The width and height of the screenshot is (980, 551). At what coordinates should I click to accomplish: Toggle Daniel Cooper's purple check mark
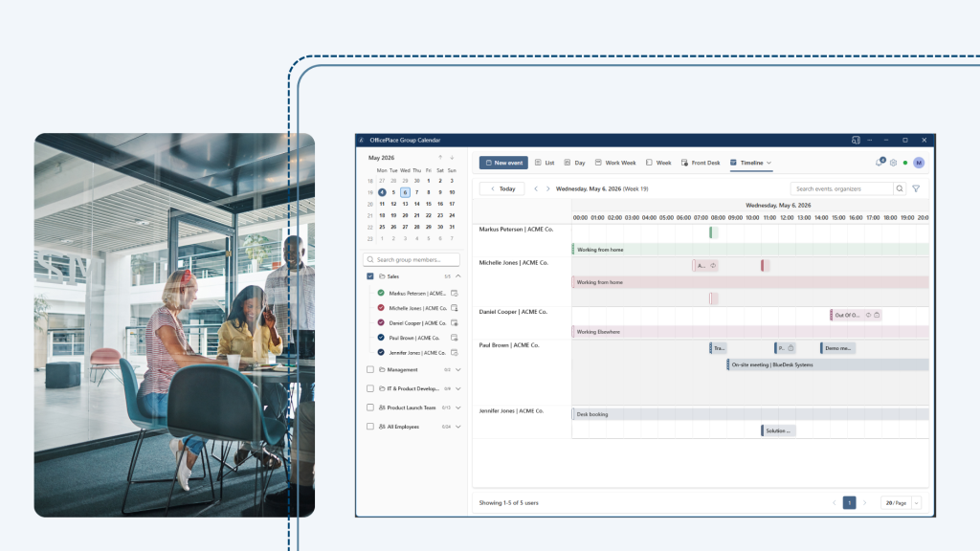coord(381,323)
